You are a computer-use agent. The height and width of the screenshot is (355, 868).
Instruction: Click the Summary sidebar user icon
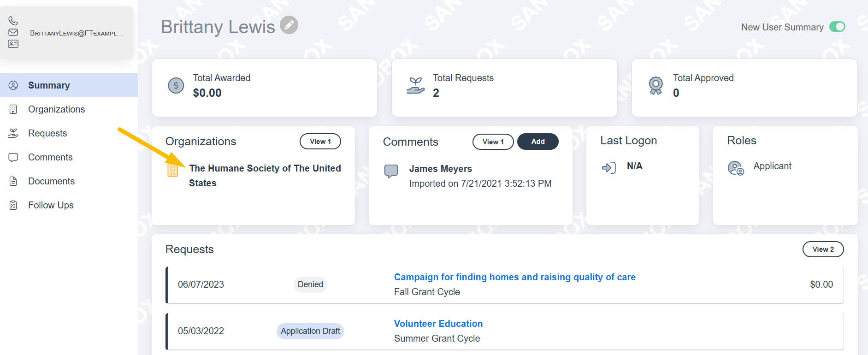pyautogui.click(x=13, y=85)
